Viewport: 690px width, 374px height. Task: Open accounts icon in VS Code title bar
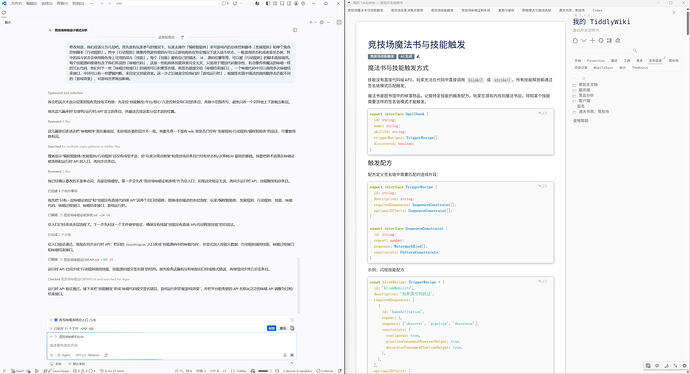click(296, 4)
